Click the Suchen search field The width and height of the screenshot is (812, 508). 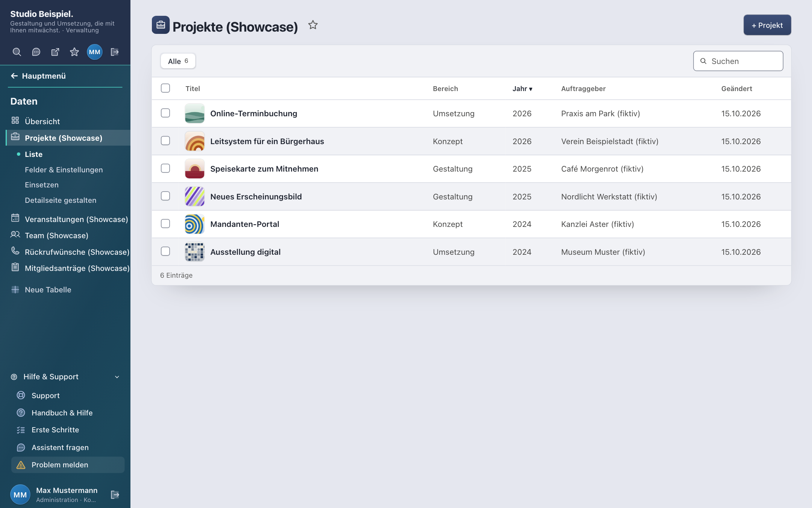pyautogui.click(x=738, y=61)
